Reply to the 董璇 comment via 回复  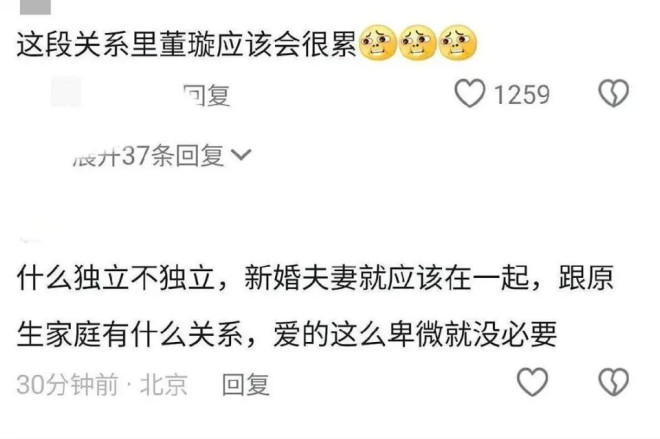pyautogui.click(x=207, y=95)
